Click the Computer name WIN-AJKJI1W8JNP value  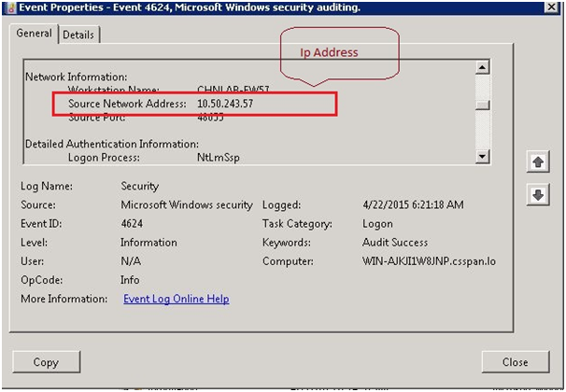pos(429,261)
